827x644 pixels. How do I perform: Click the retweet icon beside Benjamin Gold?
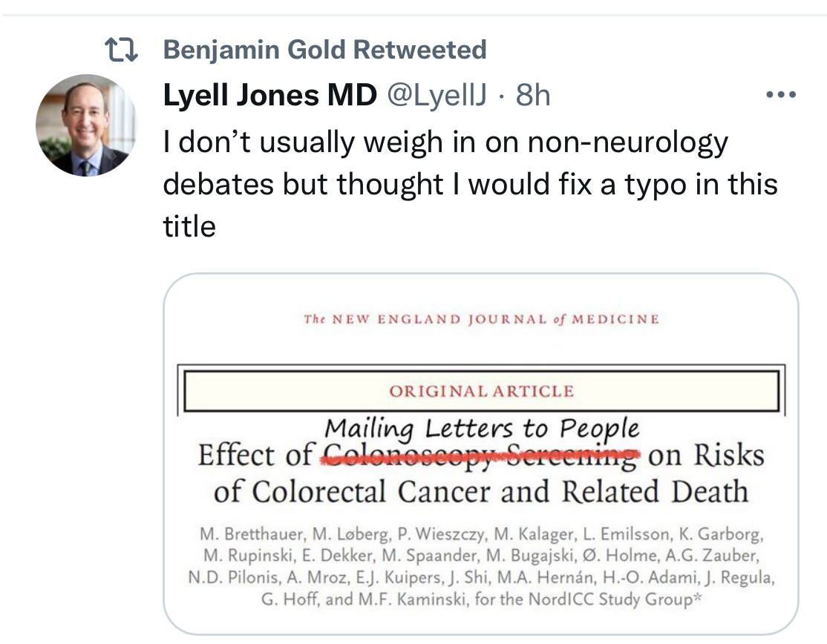[x=122, y=50]
